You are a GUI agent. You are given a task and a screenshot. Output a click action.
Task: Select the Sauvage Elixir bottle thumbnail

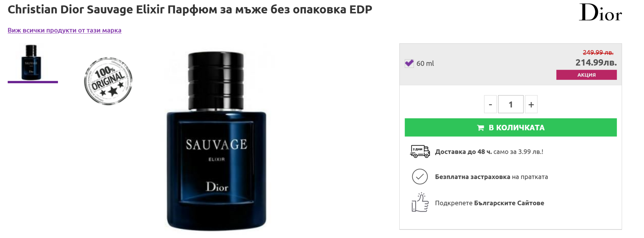[31, 62]
